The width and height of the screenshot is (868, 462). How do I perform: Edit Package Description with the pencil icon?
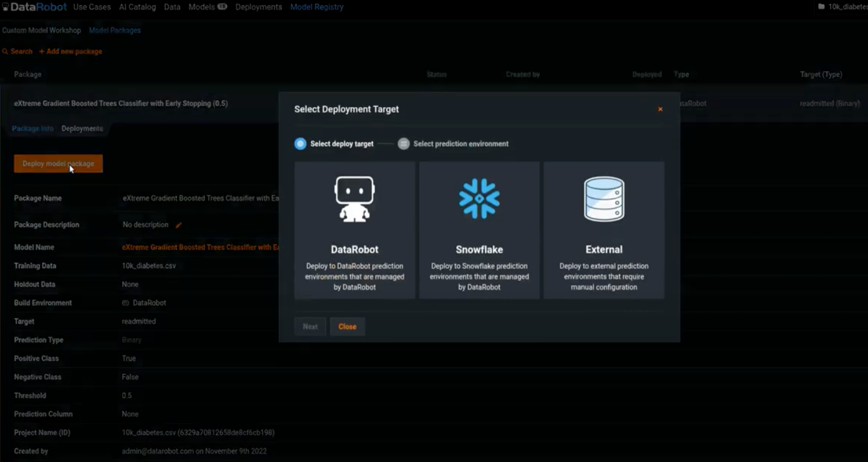[x=179, y=225]
